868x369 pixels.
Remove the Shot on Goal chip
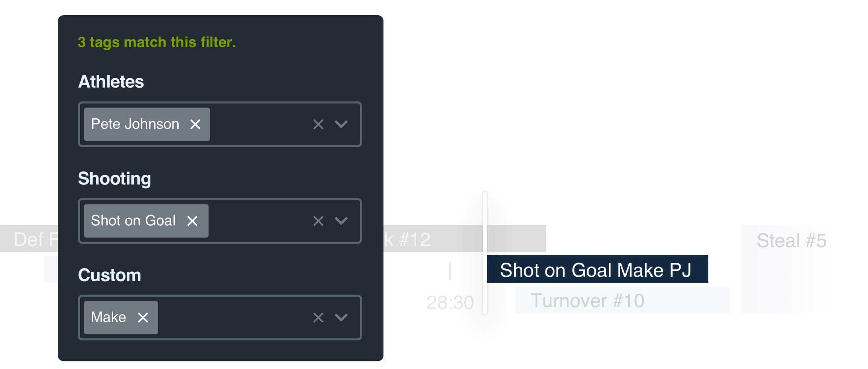[192, 221]
